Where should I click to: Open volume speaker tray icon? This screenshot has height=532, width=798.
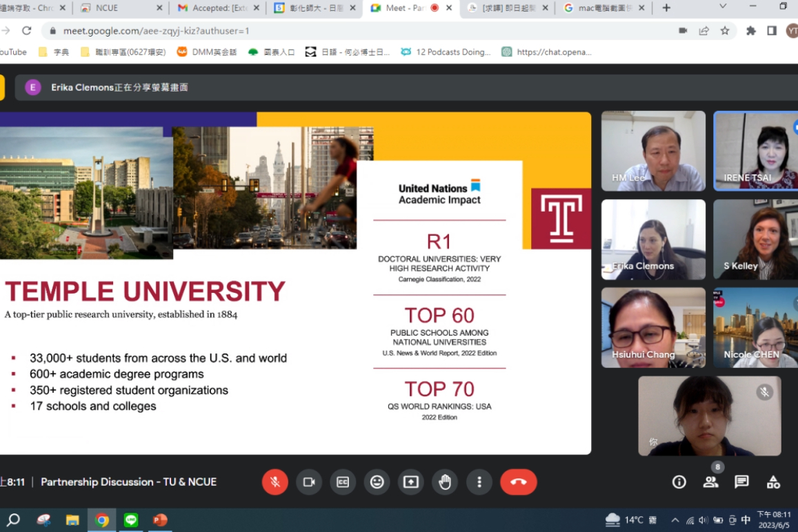(x=704, y=520)
